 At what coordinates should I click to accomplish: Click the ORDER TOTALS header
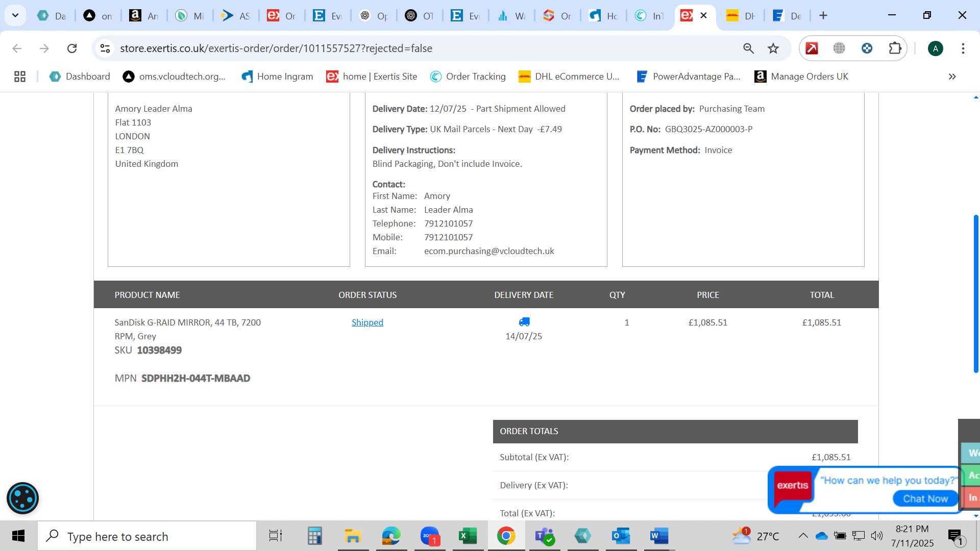(675, 431)
